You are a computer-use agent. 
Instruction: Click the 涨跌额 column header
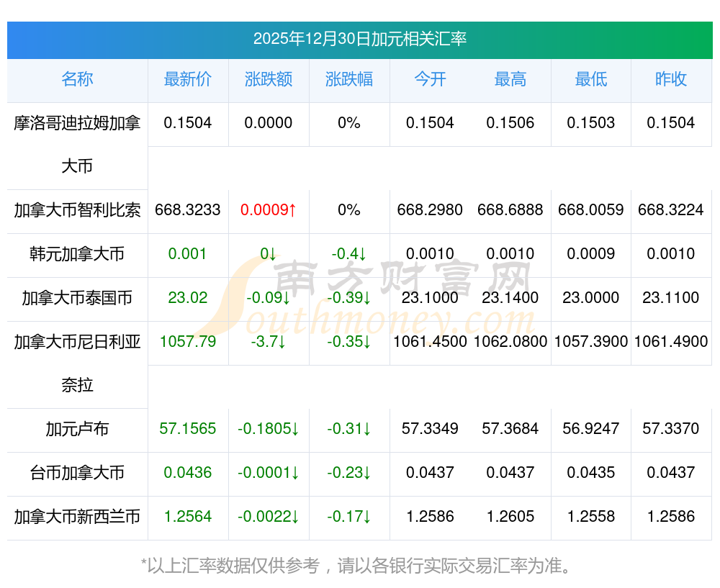(268, 79)
